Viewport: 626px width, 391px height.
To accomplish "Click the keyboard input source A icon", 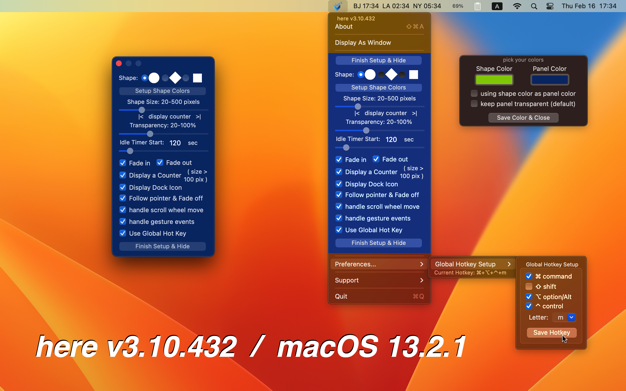I will [x=497, y=6].
